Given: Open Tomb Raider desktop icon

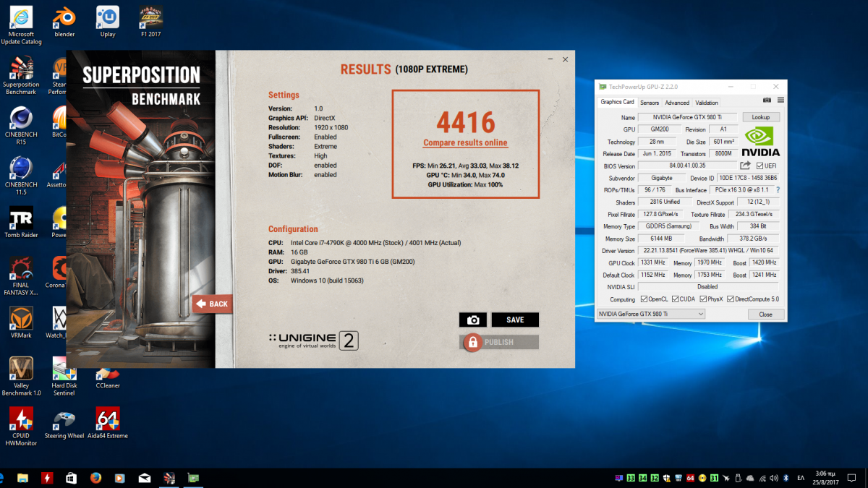Looking at the screenshot, I should pos(20,222).
